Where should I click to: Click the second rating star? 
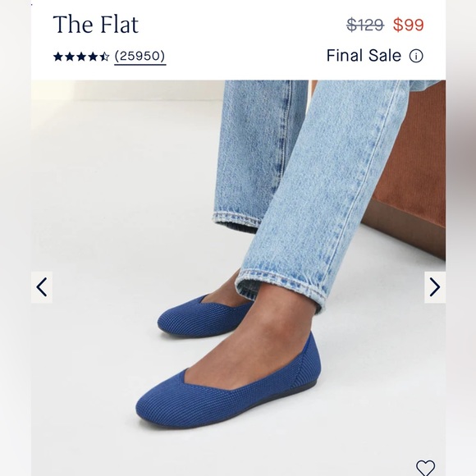click(70, 57)
